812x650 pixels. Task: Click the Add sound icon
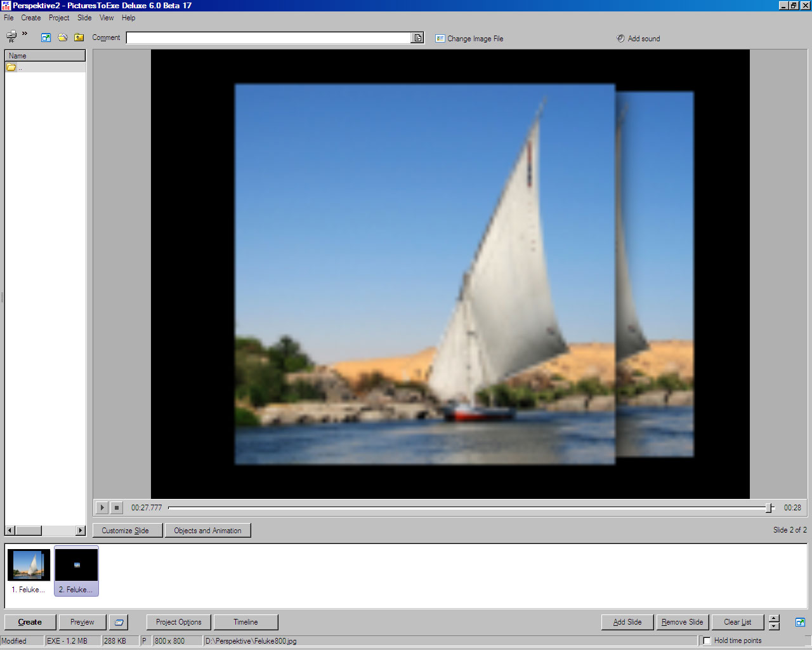(620, 38)
